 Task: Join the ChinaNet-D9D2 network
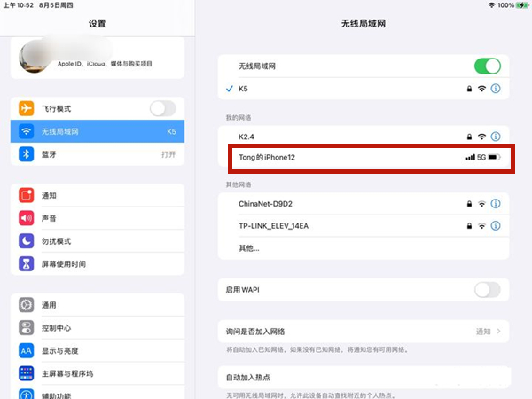(364, 204)
